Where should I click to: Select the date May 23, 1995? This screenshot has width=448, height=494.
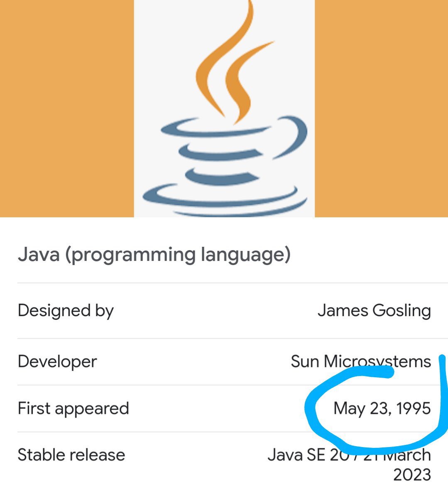click(382, 408)
